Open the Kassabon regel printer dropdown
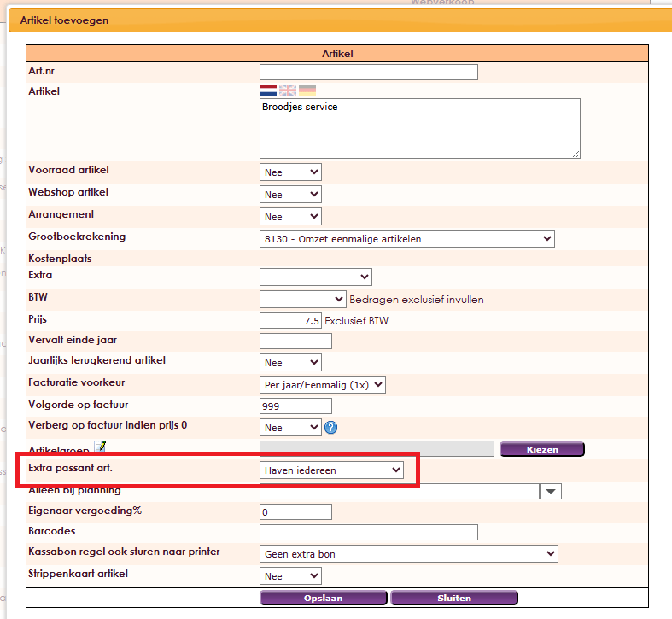Viewport: 672px width, 619px height. pyautogui.click(x=408, y=554)
